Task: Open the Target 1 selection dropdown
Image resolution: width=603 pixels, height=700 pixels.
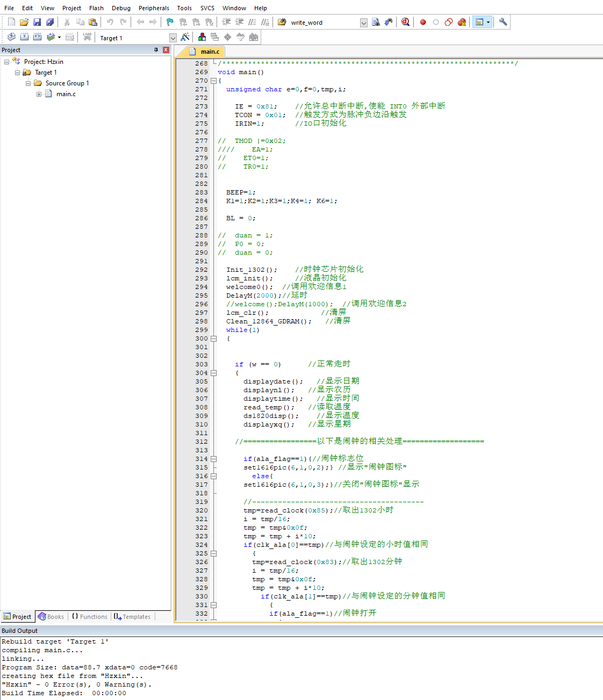Action: pos(173,38)
